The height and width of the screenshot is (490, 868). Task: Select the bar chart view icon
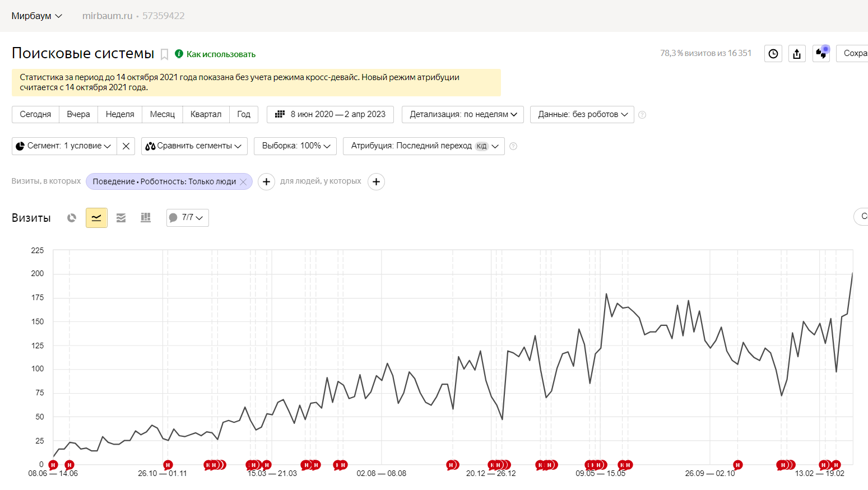146,218
